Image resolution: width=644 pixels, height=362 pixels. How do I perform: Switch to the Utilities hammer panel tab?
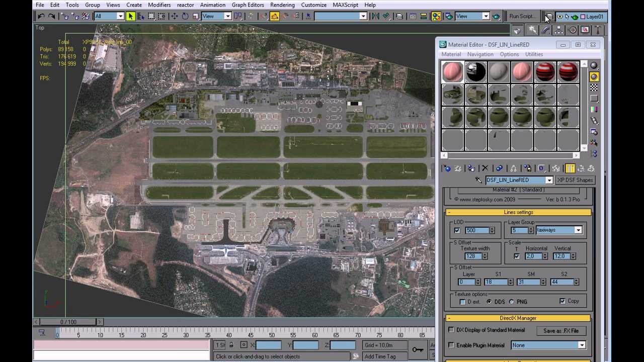point(597,31)
